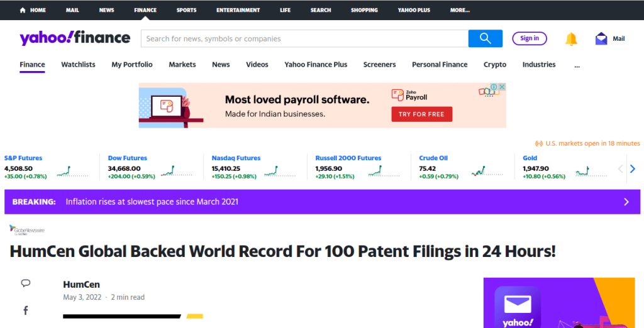Screen dimensions: 644x328
Task: Click SPORTS in the top bar
Action: click(186, 10)
